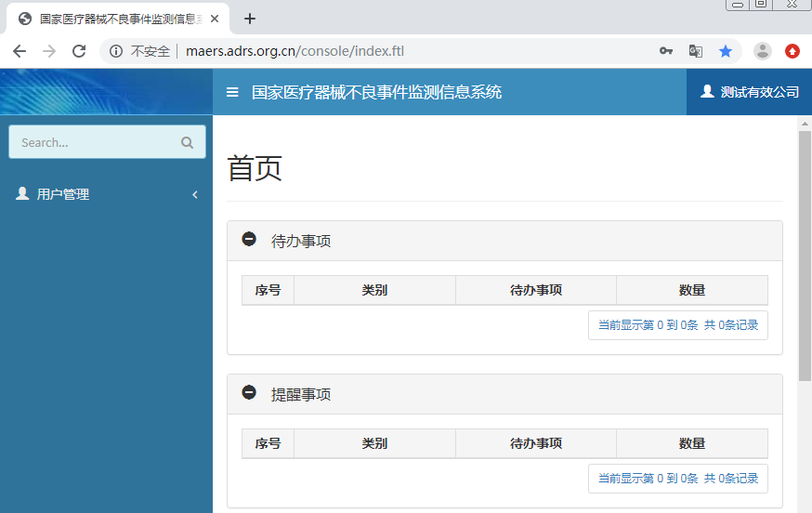Open the saved passwords key icon

[x=666, y=51]
